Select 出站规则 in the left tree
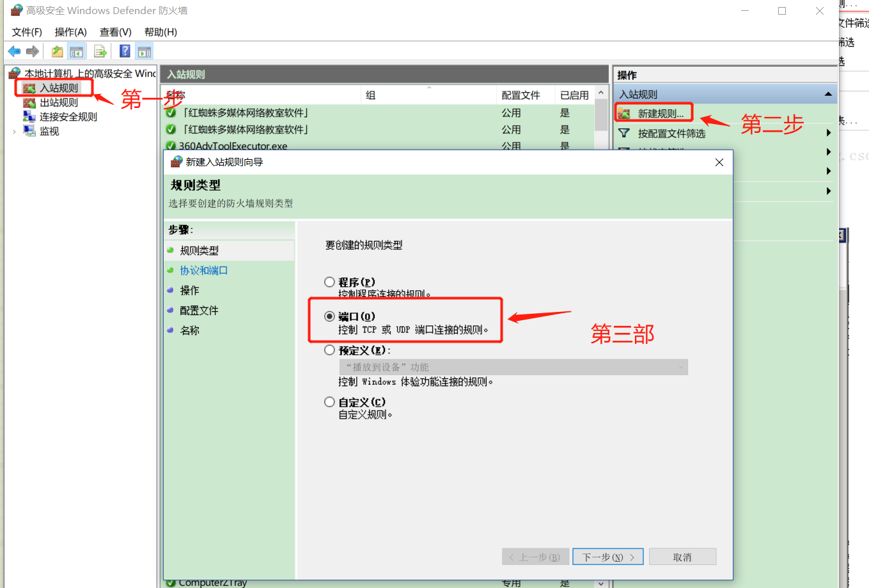The image size is (869, 588). pyautogui.click(x=58, y=102)
